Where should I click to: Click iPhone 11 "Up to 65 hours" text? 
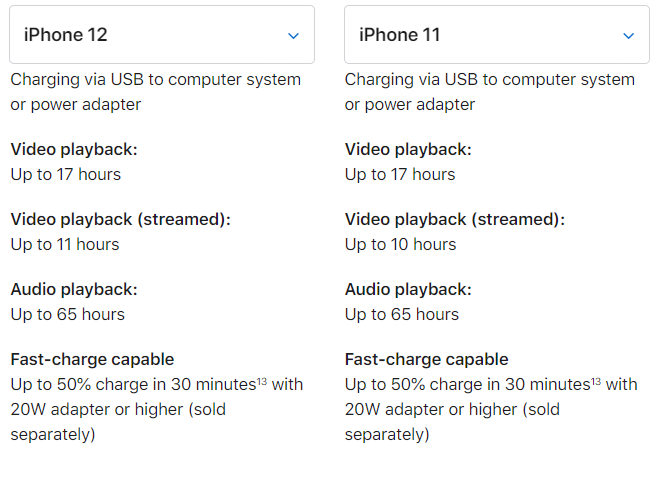pos(402,314)
